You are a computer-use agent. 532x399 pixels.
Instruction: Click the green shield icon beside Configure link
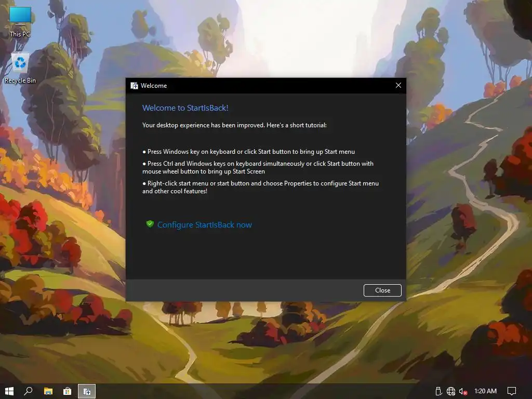tap(150, 224)
